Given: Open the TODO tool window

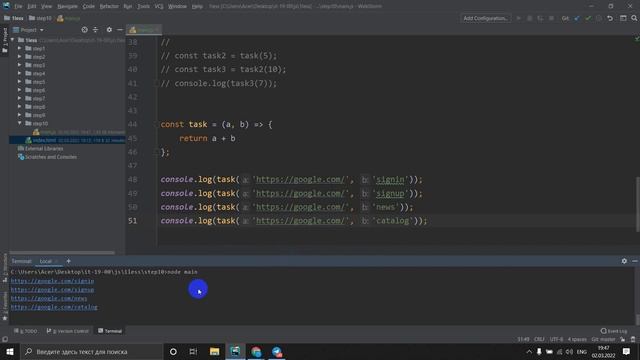Looking at the screenshot, I should pos(26,331).
